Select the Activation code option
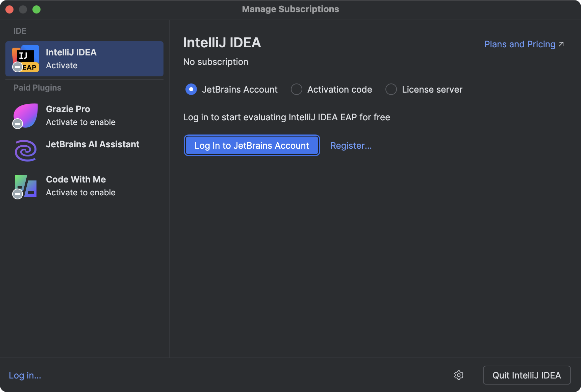 click(296, 89)
